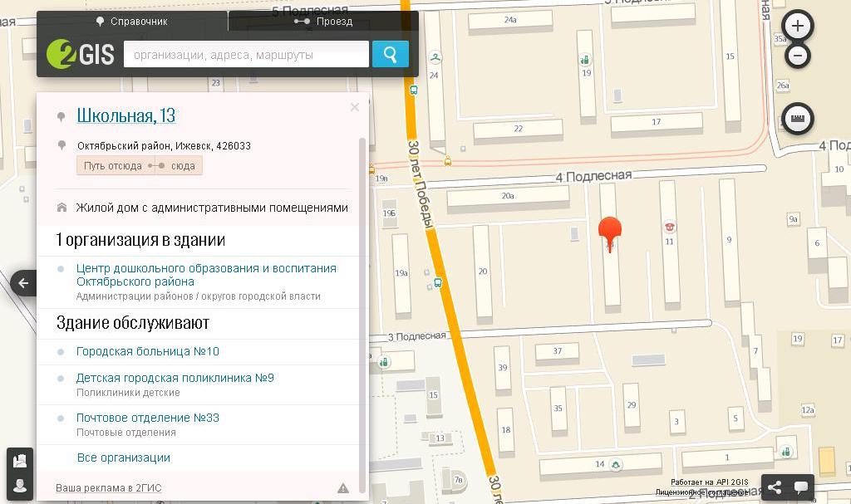Click the green icon on building 14
The image size is (851, 504).
point(615,465)
